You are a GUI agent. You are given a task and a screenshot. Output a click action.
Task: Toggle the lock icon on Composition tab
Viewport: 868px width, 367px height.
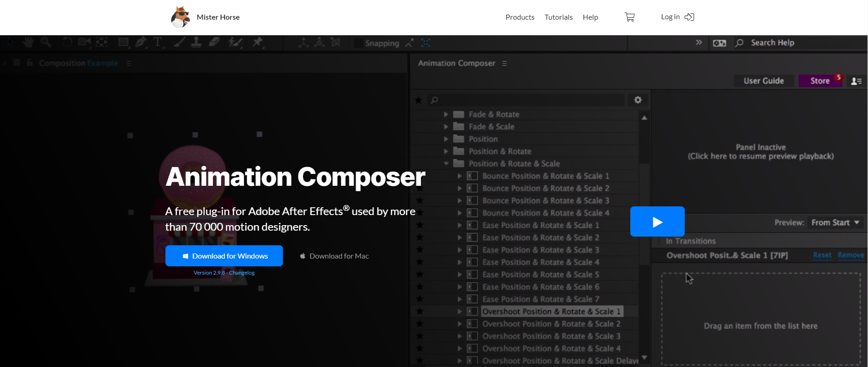[30, 63]
